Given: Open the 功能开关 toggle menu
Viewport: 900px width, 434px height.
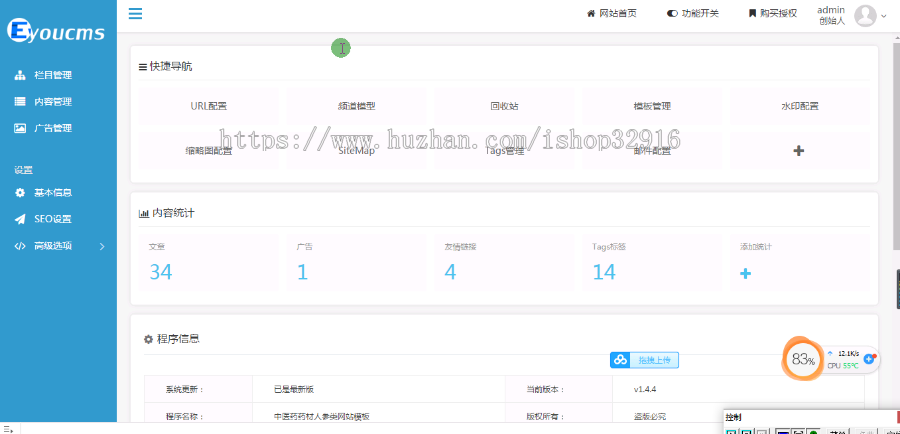Looking at the screenshot, I should 692,14.
